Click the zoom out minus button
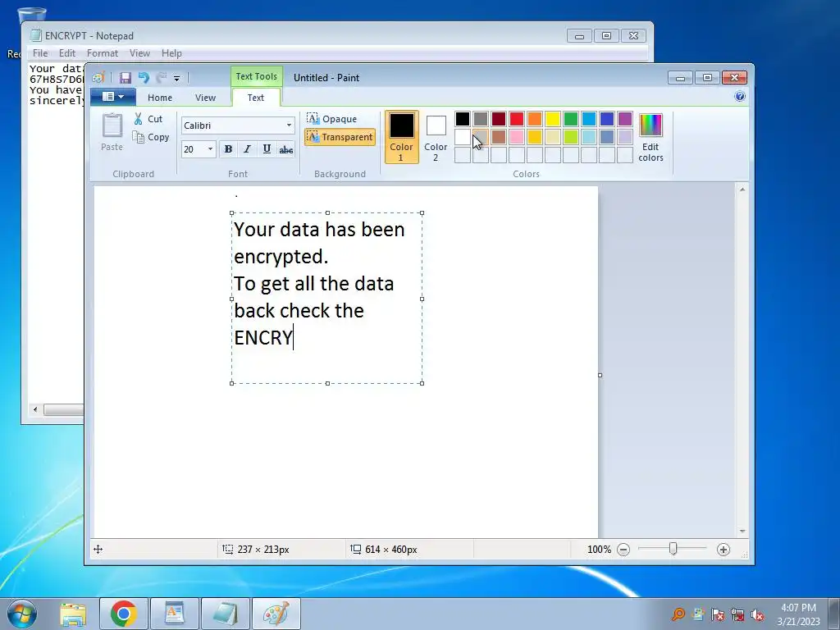Image resolution: width=840 pixels, height=630 pixels. (x=623, y=549)
